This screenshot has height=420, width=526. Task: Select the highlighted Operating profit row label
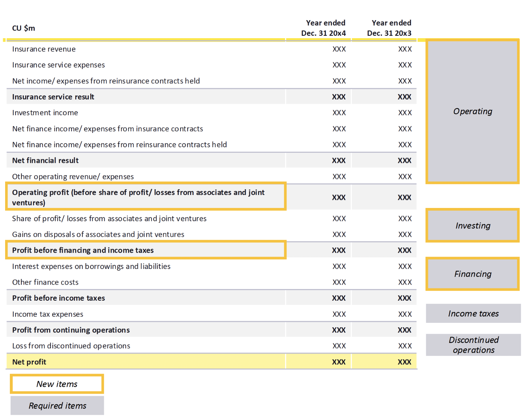point(138,197)
